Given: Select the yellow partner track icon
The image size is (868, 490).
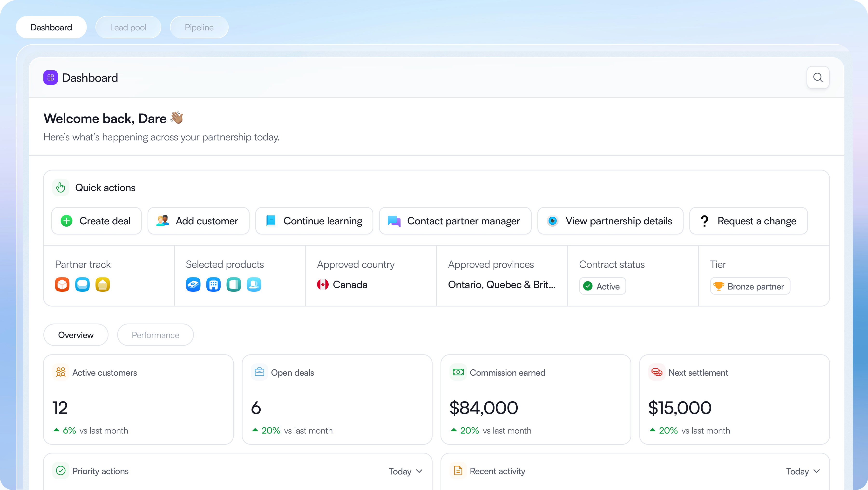Looking at the screenshot, I should pos(102,285).
